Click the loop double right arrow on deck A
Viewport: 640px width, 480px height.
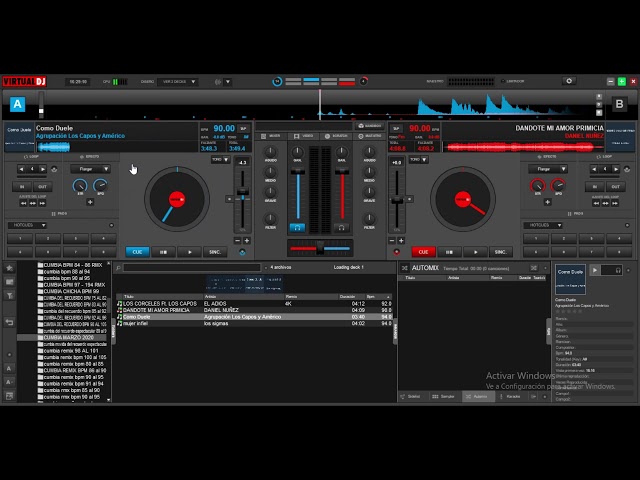(42, 169)
